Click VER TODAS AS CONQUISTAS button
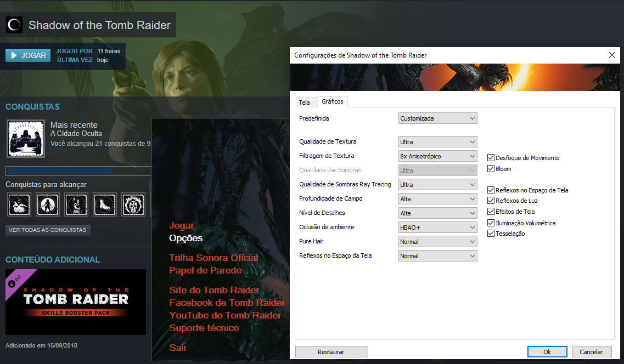This screenshot has height=364, width=624. click(48, 230)
